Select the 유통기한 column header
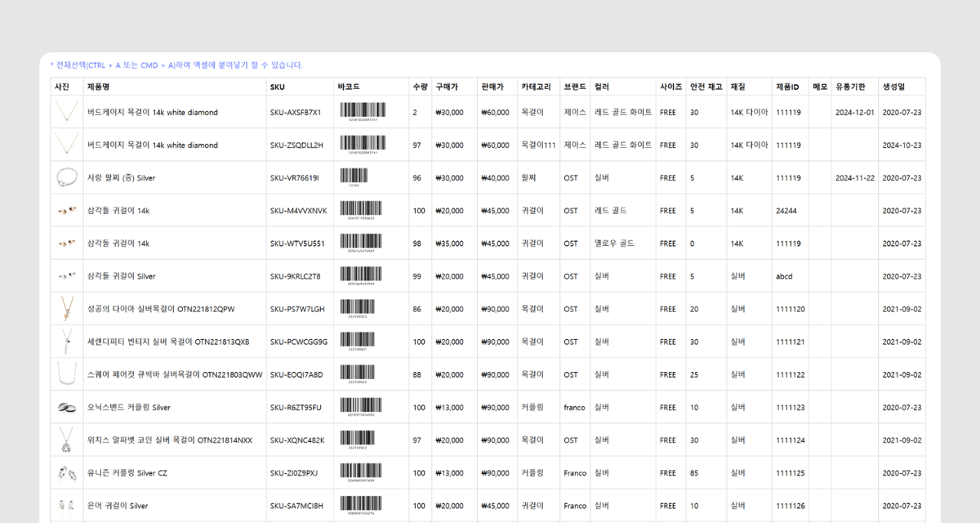This screenshot has height=523, width=980. pos(849,87)
